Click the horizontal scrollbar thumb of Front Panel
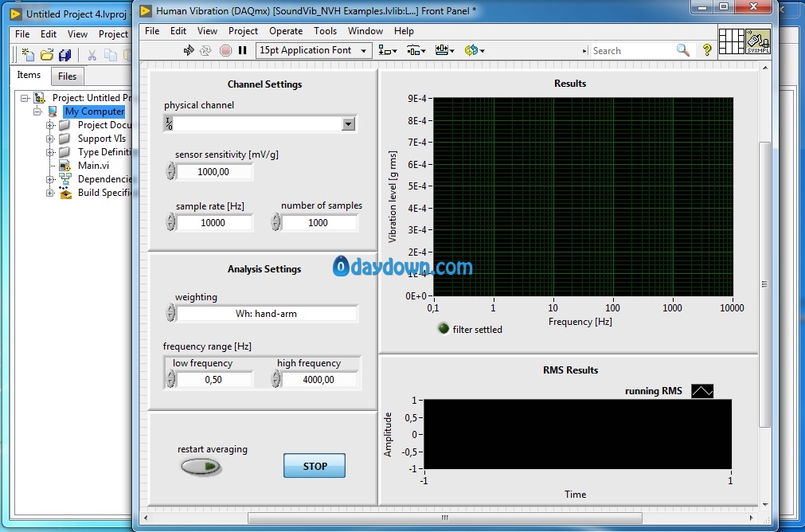This screenshot has height=532, width=805. (x=444, y=518)
